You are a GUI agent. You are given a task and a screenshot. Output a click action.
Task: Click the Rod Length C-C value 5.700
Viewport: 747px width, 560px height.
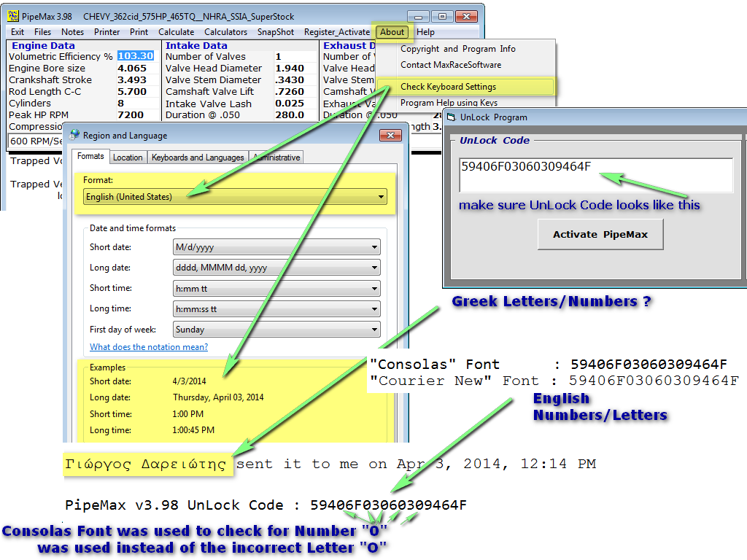click(132, 91)
